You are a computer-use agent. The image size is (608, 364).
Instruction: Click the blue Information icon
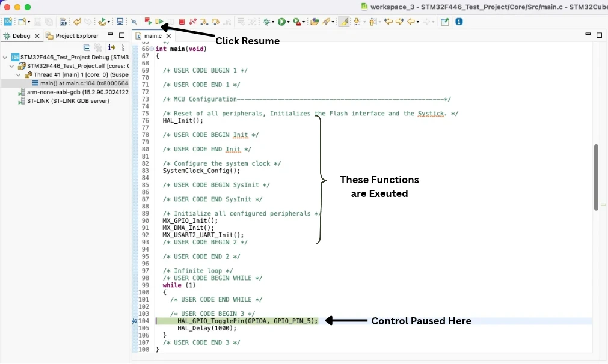click(x=459, y=22)
